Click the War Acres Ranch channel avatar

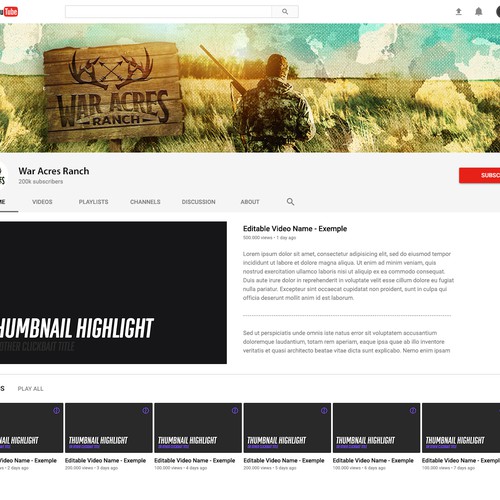pyautogui.click(x=3, y=176)
